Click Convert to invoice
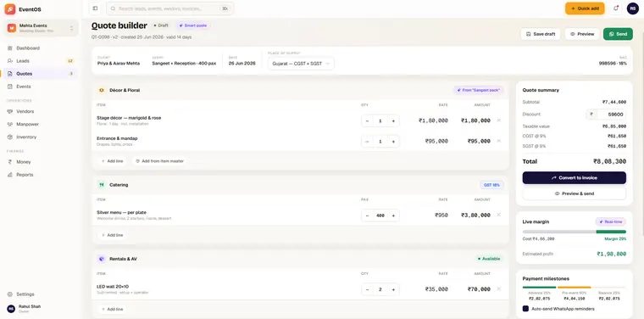This screenshot has width=644, height=319. [575, 178]
